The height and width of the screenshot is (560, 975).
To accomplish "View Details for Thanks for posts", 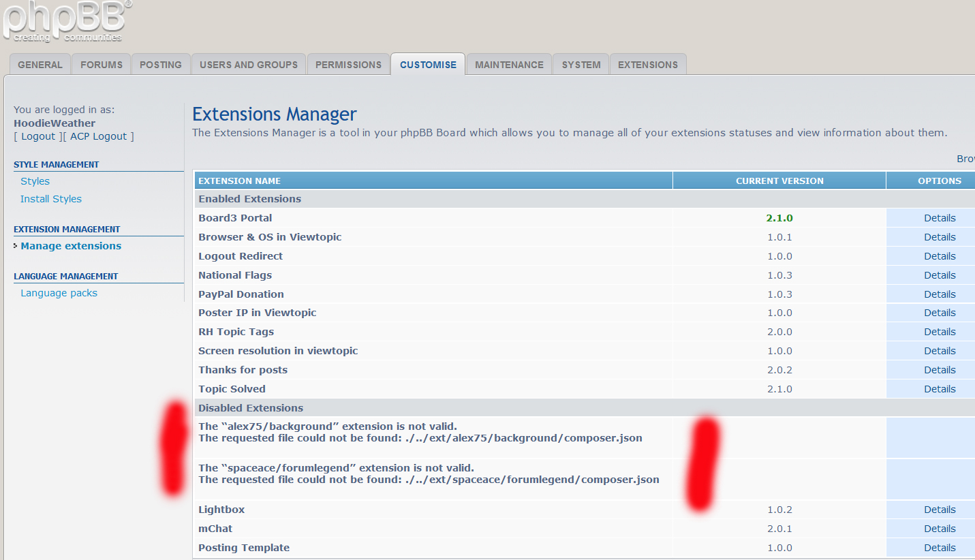I will pos(940,370).
